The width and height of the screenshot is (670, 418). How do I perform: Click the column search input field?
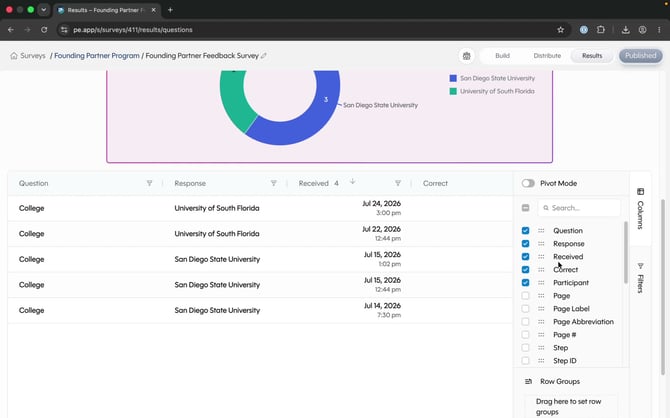[x=579, y=208]
